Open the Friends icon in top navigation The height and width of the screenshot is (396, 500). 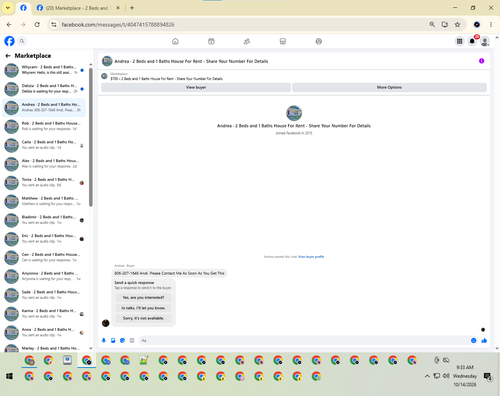click(247, 41)
